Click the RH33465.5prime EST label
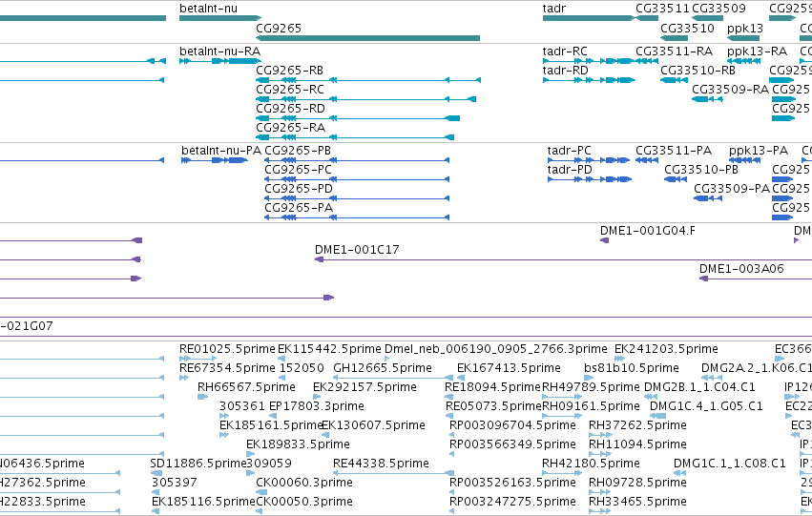Screen dimensions: 812x516 (x=637, y=502)
